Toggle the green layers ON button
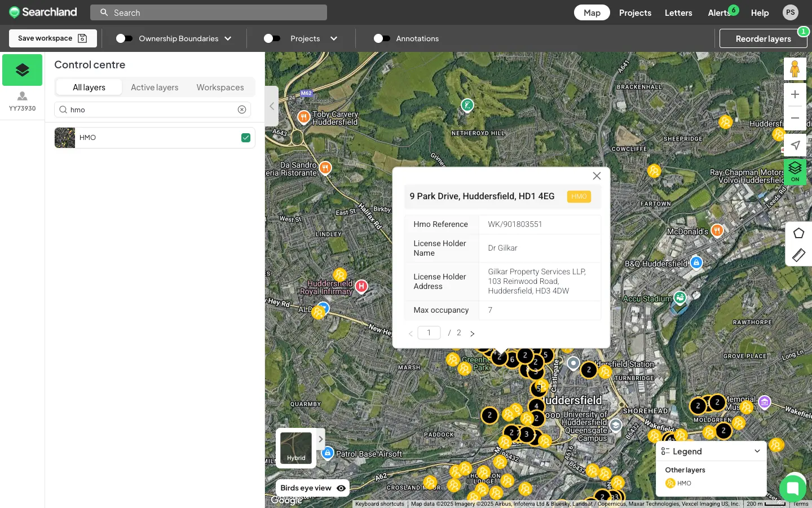The image size is (812, 508). point(795,171)
